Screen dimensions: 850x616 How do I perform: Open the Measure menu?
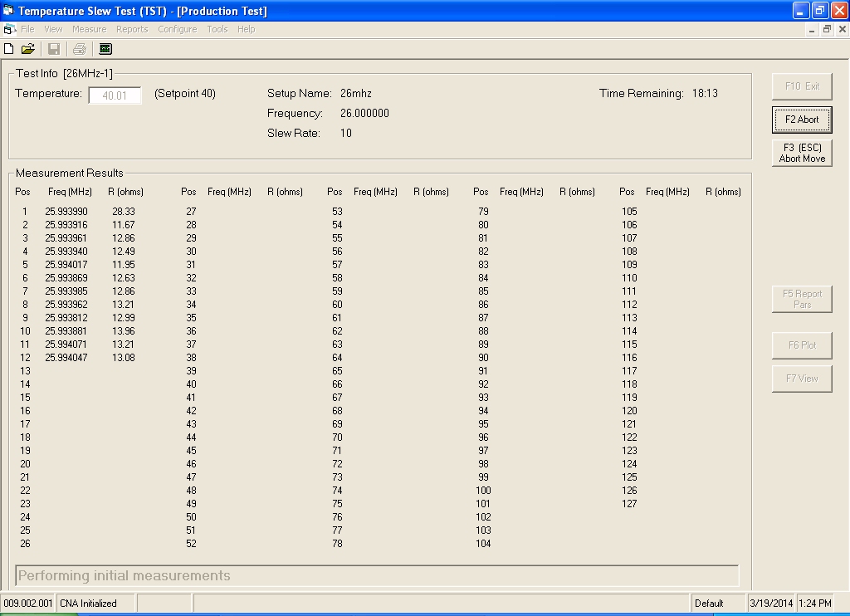(89, 29)
